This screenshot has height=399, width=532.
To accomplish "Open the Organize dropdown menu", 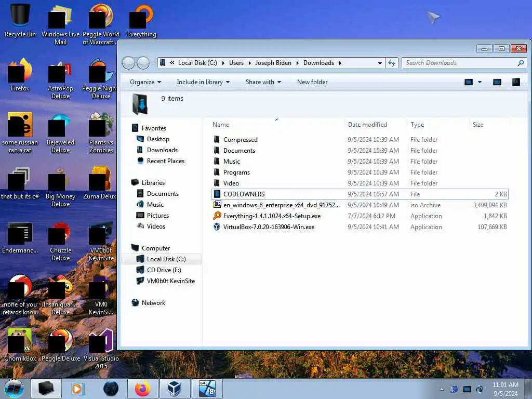I will pyautogui.click(x=145, y=82).
